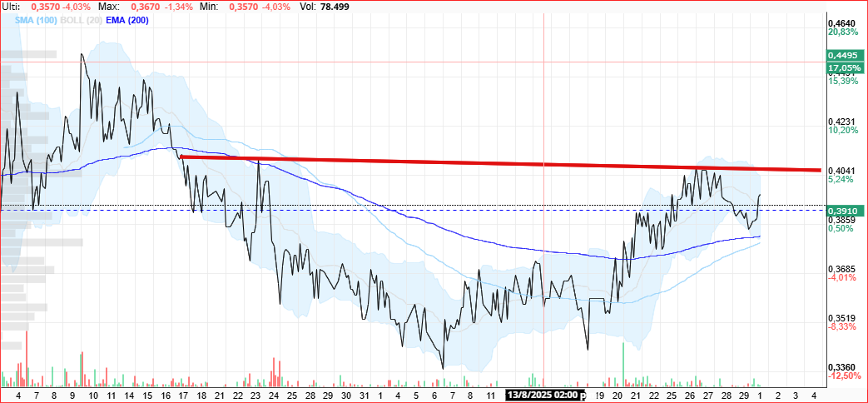Click the Ulti label in header
The height and width of the screenshot is (403, 868).
[11, 7]
